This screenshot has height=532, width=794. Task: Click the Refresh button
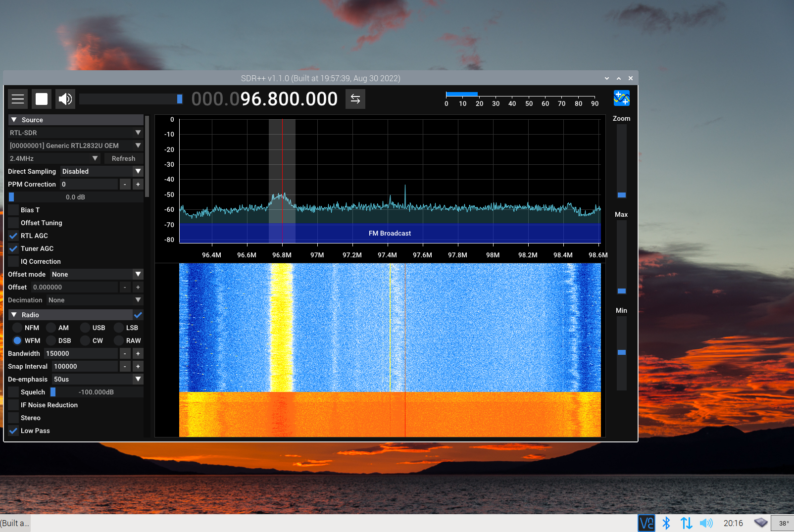coord(124,158)
